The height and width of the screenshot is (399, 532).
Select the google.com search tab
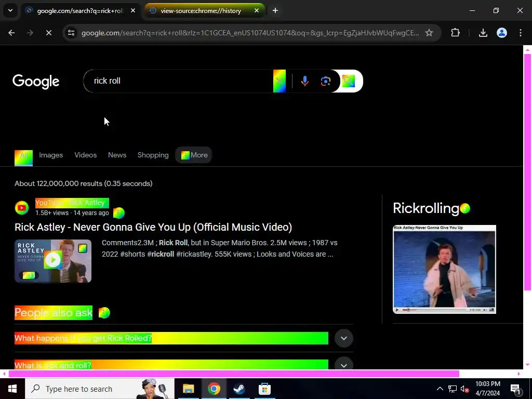pyautogui.click(x=81, y=10)
